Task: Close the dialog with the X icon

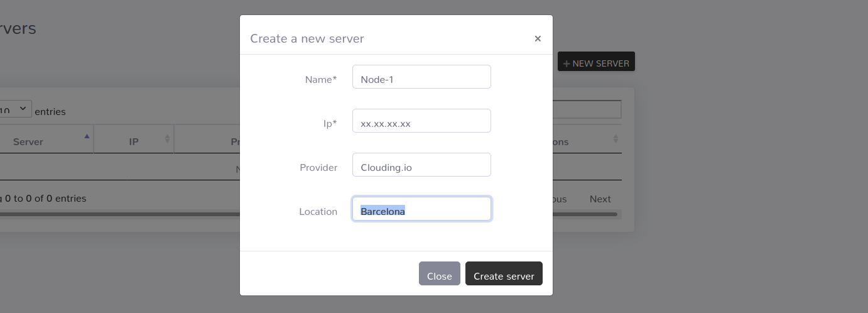Action: point(538,38)
